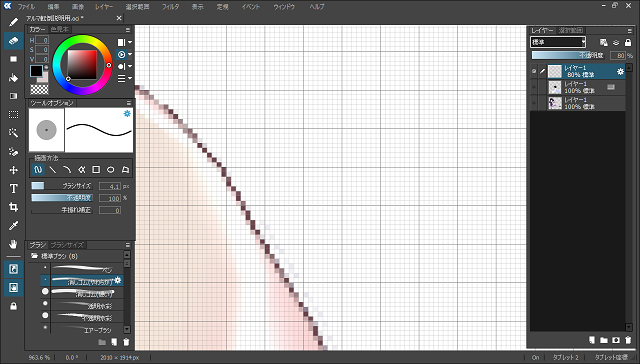Select the Hand pan tool
Screen dimensions: 640x364
coord(13,244)
